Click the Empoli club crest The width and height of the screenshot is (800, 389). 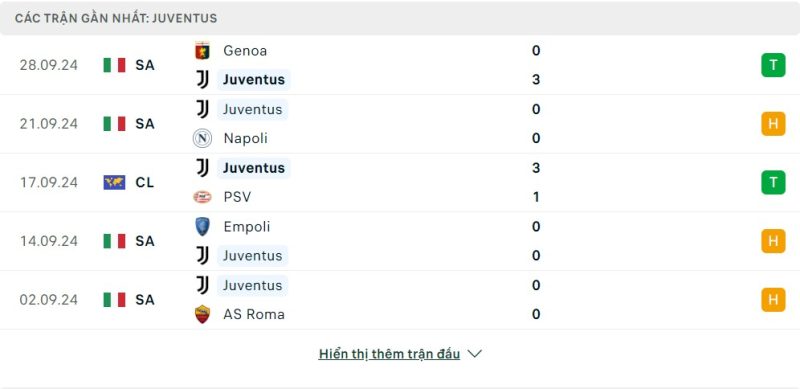(x=203, y=226)
